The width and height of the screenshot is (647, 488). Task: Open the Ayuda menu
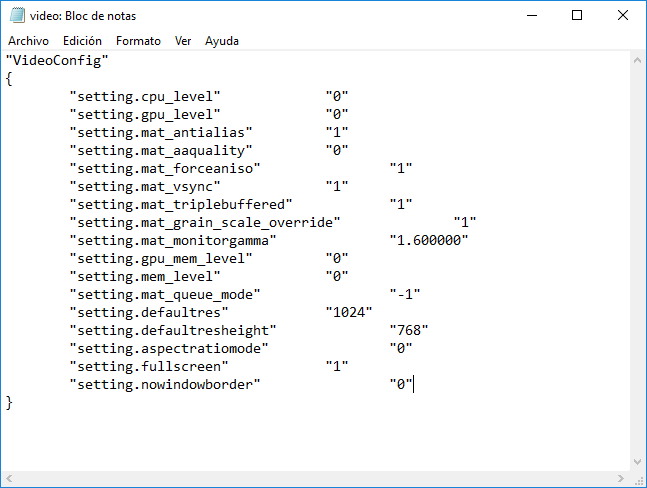pos(222,41)
